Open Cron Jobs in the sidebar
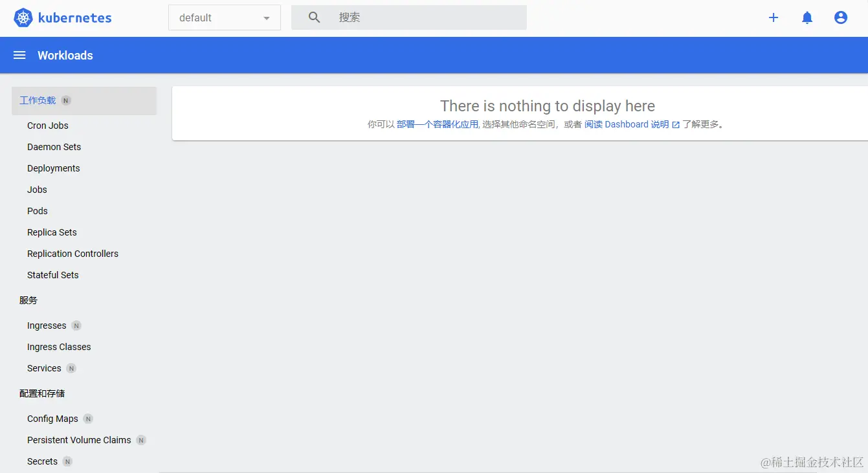 pyautogui.click(x=48, y=126)
